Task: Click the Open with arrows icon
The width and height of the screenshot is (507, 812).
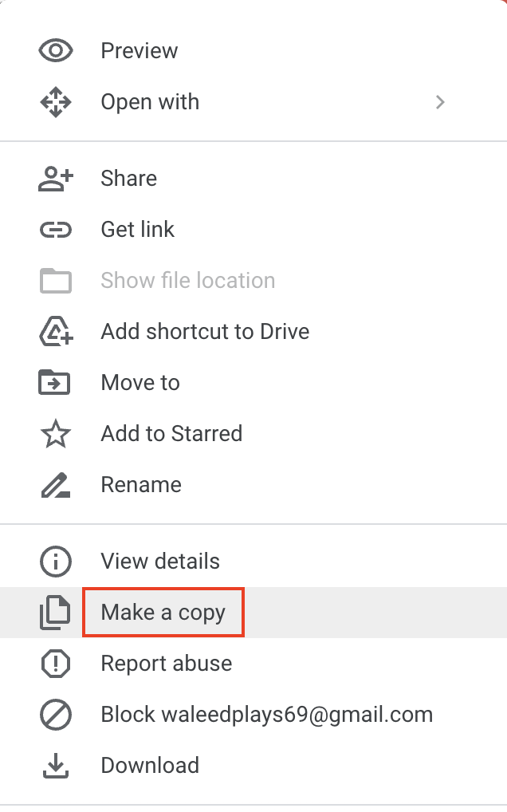Action: (x=56, y=102)
